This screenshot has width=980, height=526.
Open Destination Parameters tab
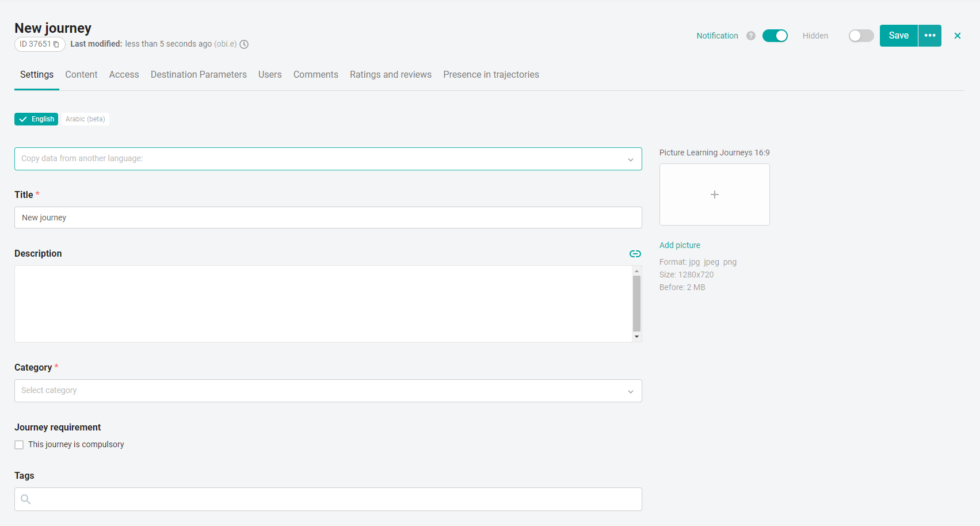pos(199,75)
